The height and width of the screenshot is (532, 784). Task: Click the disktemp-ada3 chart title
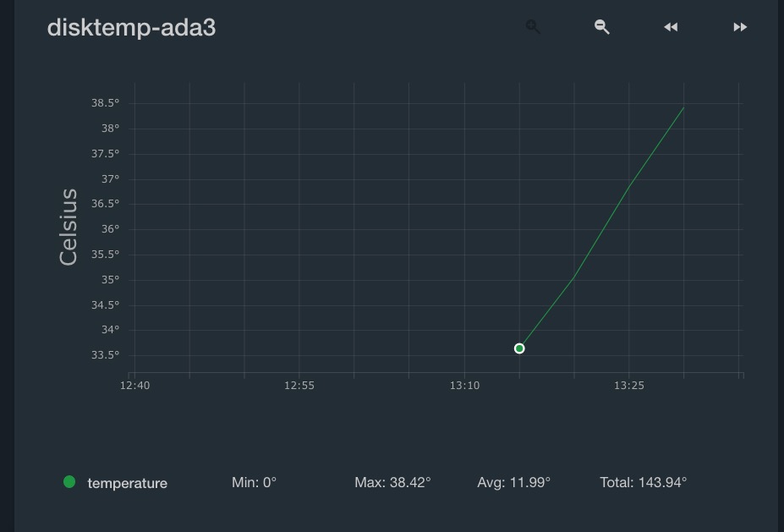(131, 28)
